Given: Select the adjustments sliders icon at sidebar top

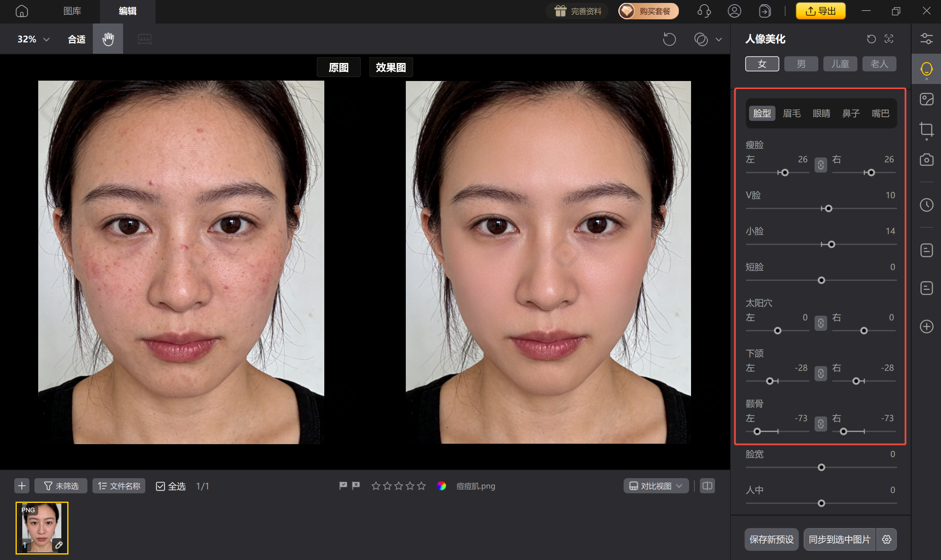Looking at the screenshot, I should (x=926, y=38).
